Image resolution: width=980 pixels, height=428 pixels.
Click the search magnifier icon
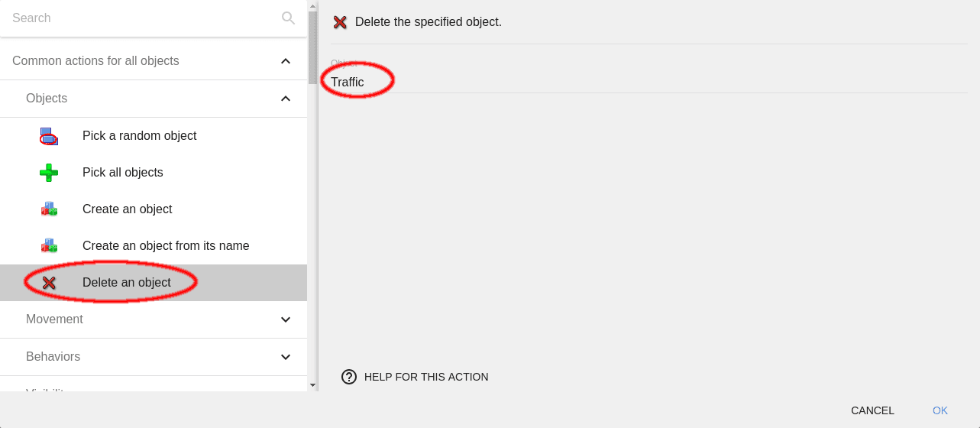(288, 18)
